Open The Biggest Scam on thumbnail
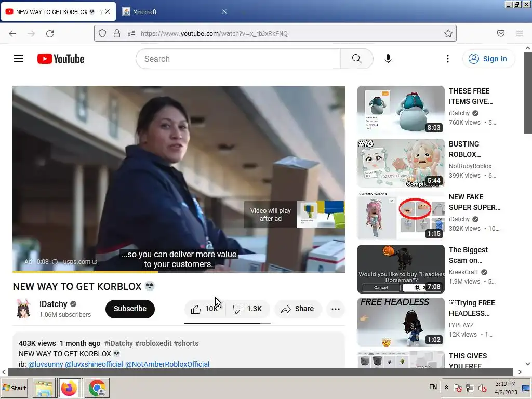532x399 pixels. click(x=401, y=269)
